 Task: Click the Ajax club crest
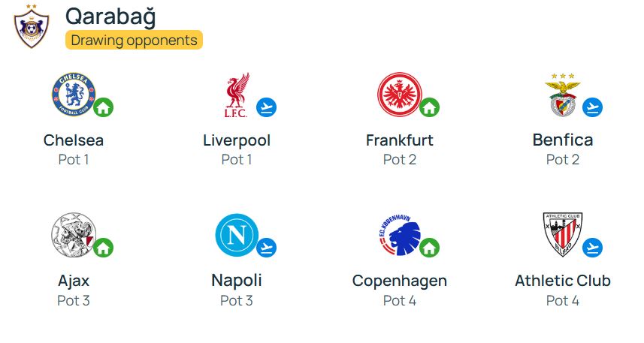74,235
